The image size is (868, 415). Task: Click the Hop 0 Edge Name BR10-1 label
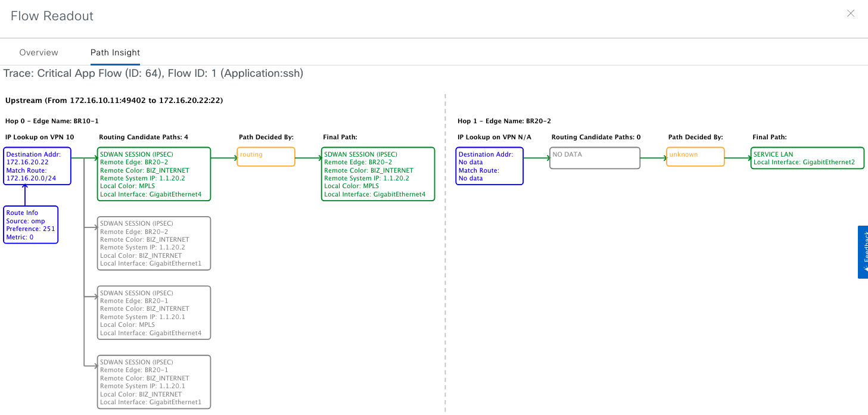pos(52,121)
